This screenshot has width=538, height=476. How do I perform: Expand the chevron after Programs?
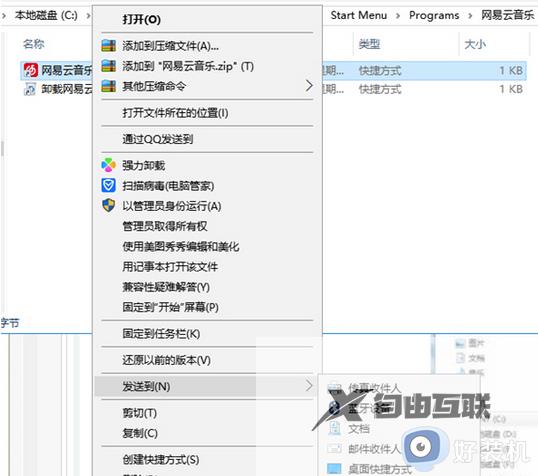[470, 16]
